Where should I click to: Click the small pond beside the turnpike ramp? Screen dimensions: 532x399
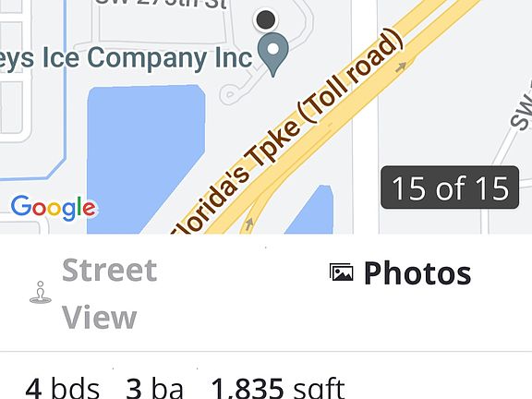[310, 211]
